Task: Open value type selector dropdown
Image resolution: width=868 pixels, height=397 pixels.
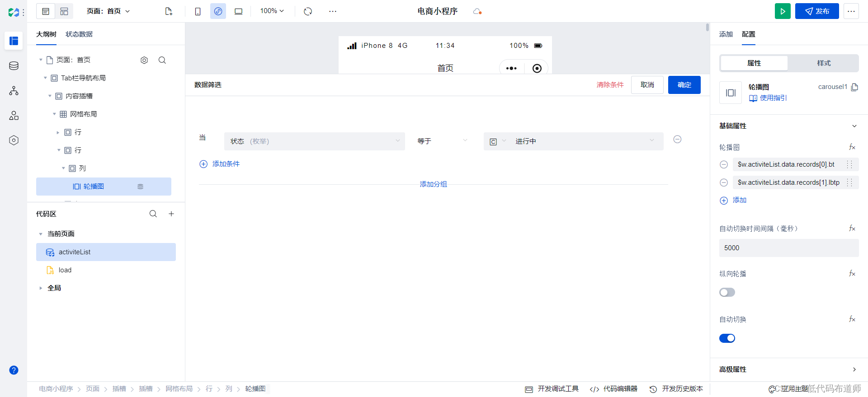Action: [x=497, y=141]
